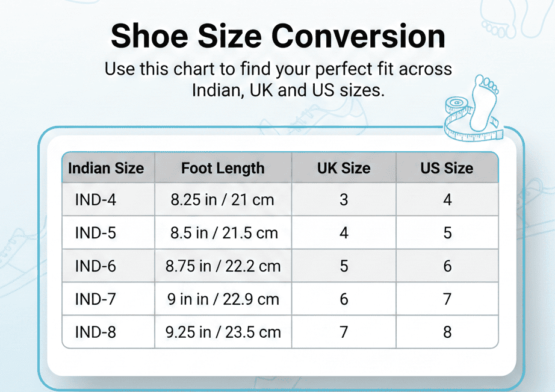Click the Shoe Size Conversion title
The height and width of the screenshot is (392, 555).
278,36
